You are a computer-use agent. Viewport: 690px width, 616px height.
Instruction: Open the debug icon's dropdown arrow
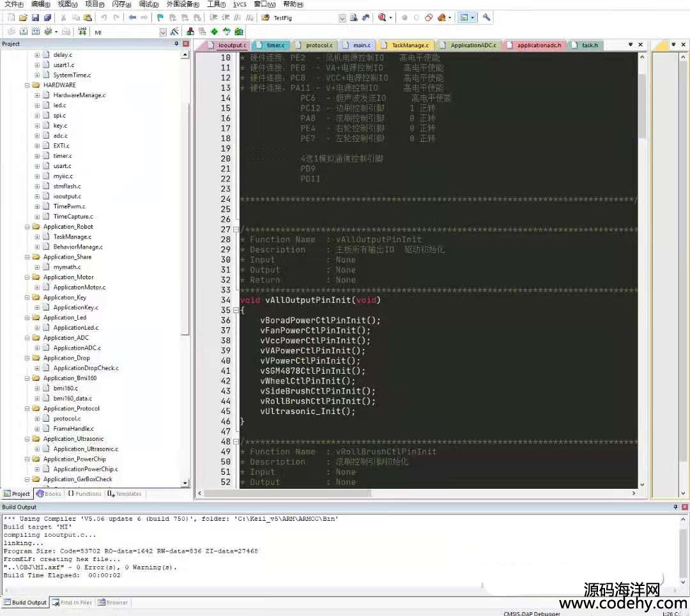coord(391,18)
